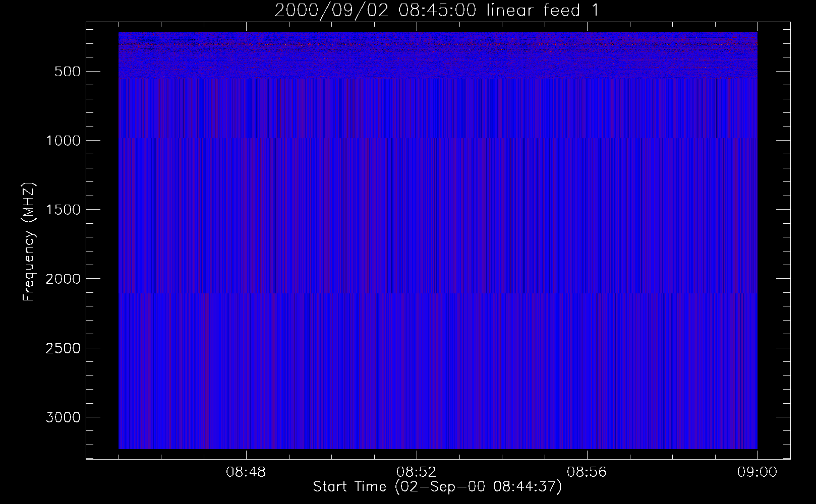This screenshot has height=504, width=816.
Task: Click the 08:52 time tick label
Action: (417, 472)
